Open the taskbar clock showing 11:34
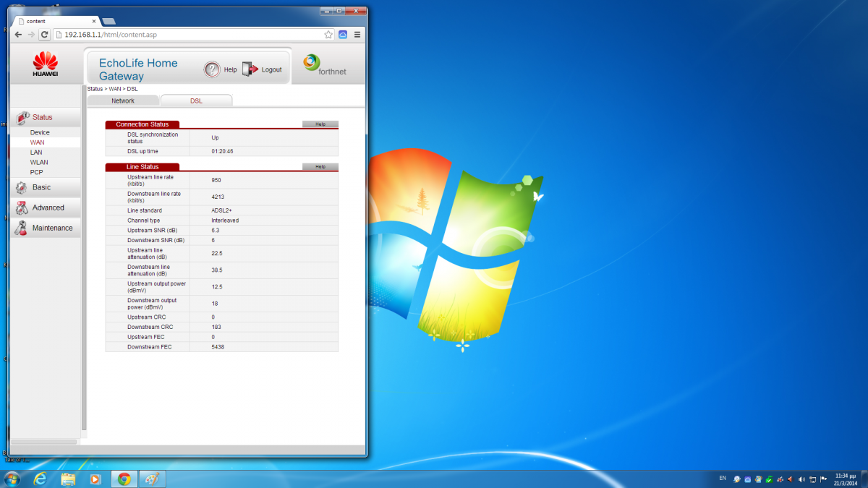 (845, 479)
